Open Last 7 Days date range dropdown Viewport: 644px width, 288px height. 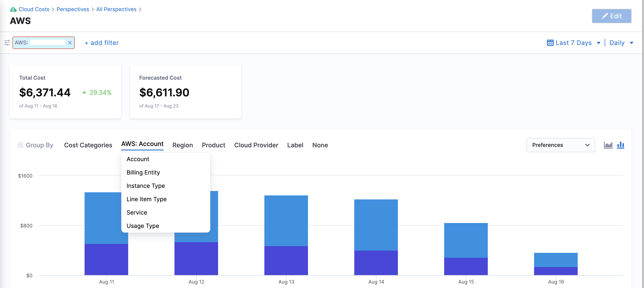point(573,43)
